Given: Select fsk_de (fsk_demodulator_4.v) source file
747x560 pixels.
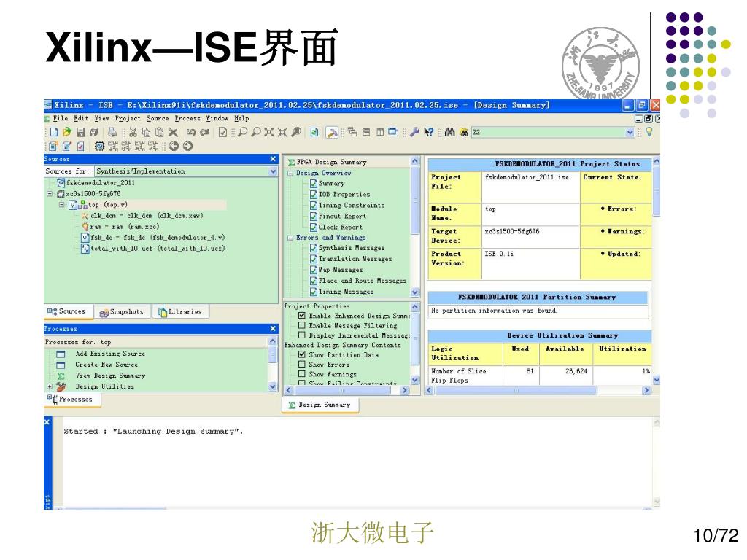Looking at the screenshot, I should click(x=158, y=238).
